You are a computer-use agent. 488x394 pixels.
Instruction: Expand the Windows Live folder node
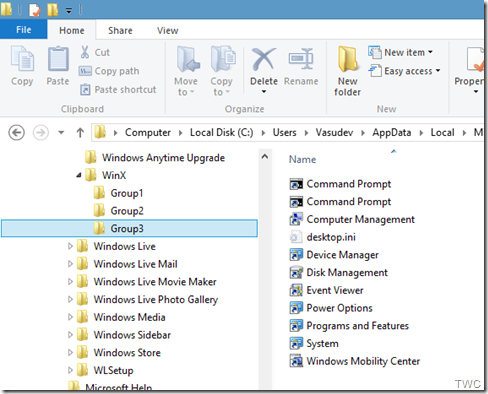point(70,246)
